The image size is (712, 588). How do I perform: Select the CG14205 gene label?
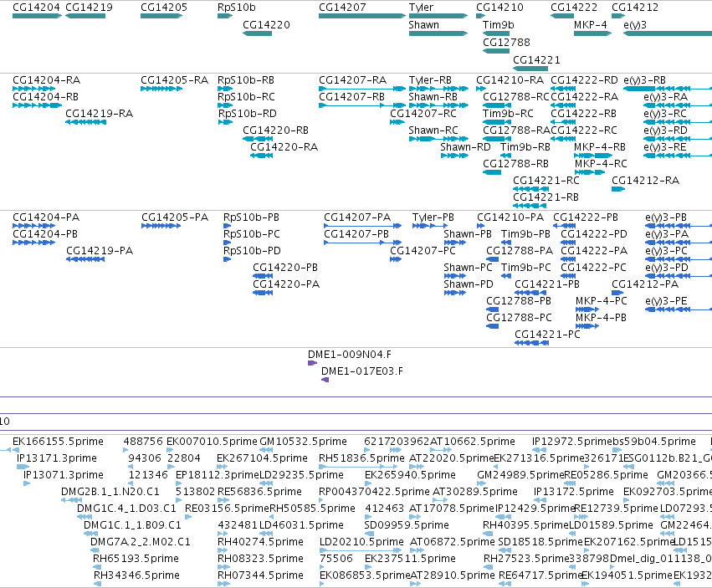point(164,8)
